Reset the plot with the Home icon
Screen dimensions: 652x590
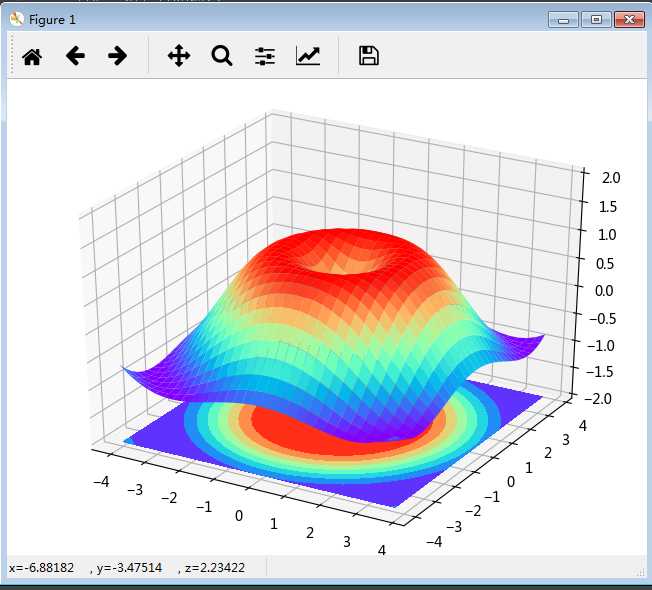click(x=32, y=56)
